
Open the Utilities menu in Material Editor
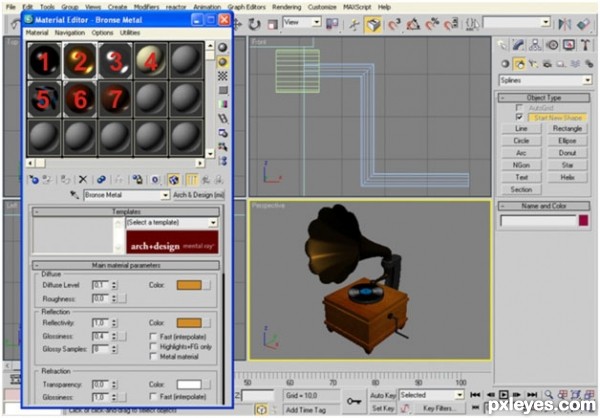point(130,33)
